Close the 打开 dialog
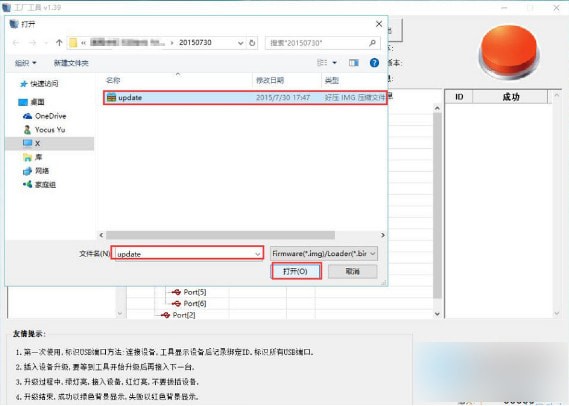This screenshot has height=406, width=569. point(379,24)
